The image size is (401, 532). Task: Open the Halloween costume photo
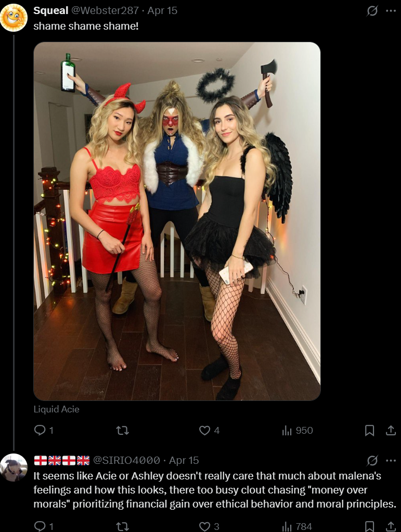point(177,221)
